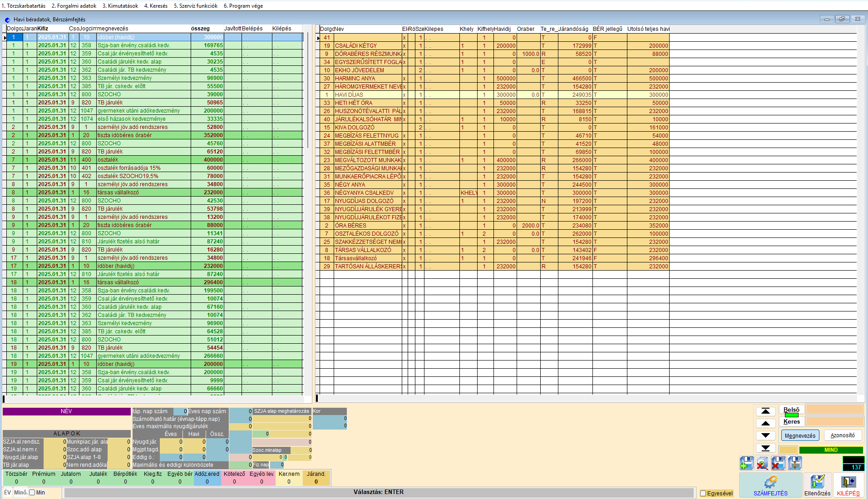Click the floppy icon with split arrows
The image size is (868, 499).
click(x=794, y=463)
